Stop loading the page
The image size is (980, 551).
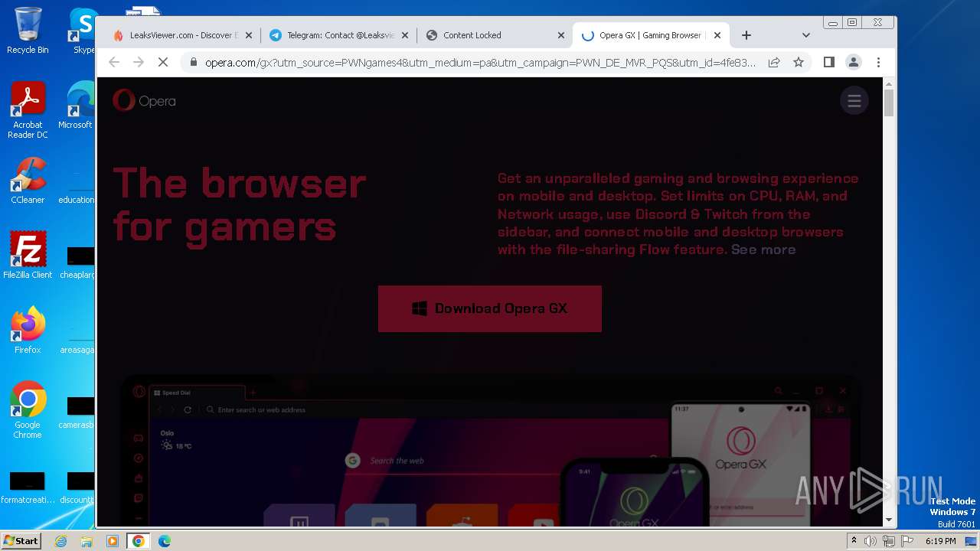[163, 62]
